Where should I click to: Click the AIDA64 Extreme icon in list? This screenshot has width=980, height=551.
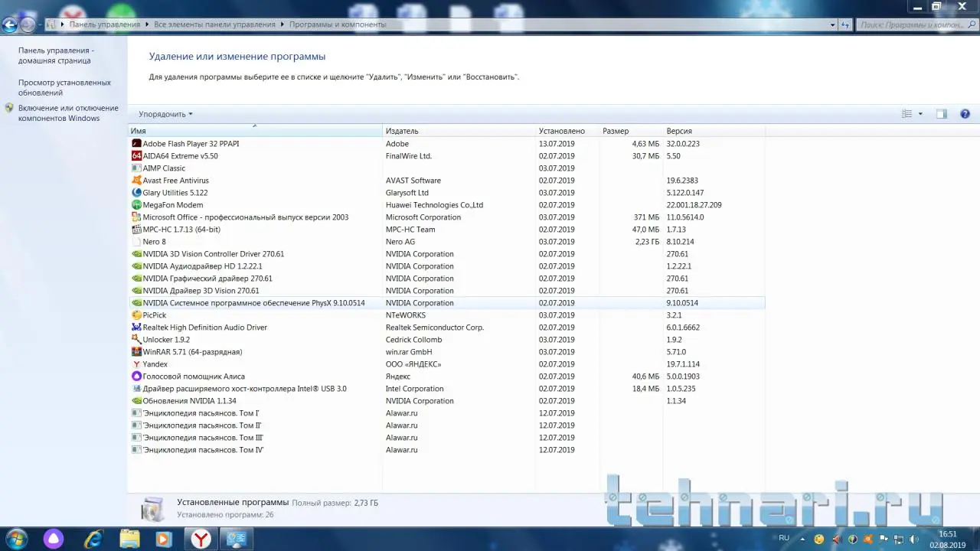(x=136, y=156)
